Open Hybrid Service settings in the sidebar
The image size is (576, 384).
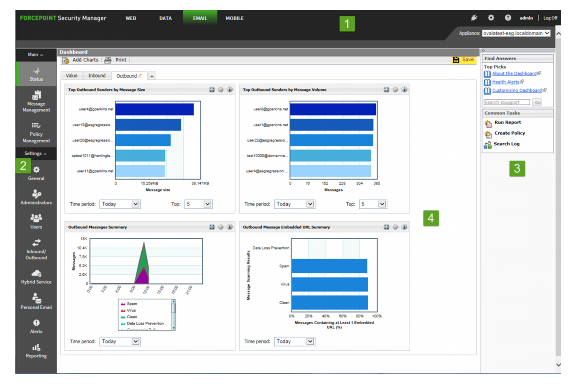36,277
